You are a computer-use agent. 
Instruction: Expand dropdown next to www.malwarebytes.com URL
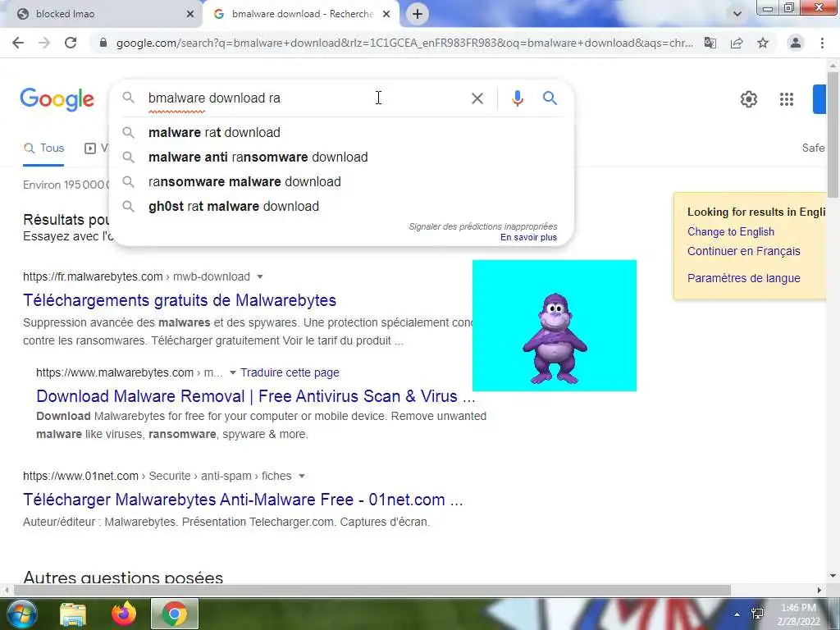(x=232, y=373)
